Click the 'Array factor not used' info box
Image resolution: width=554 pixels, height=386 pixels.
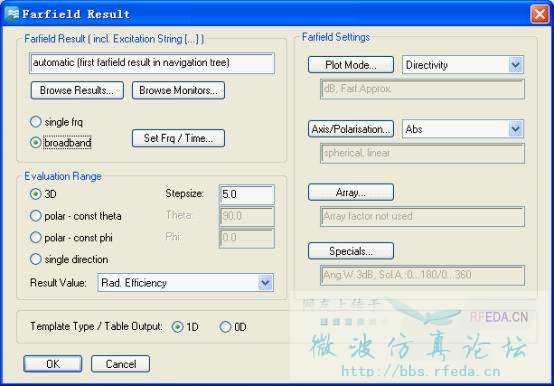coord(422,216)
